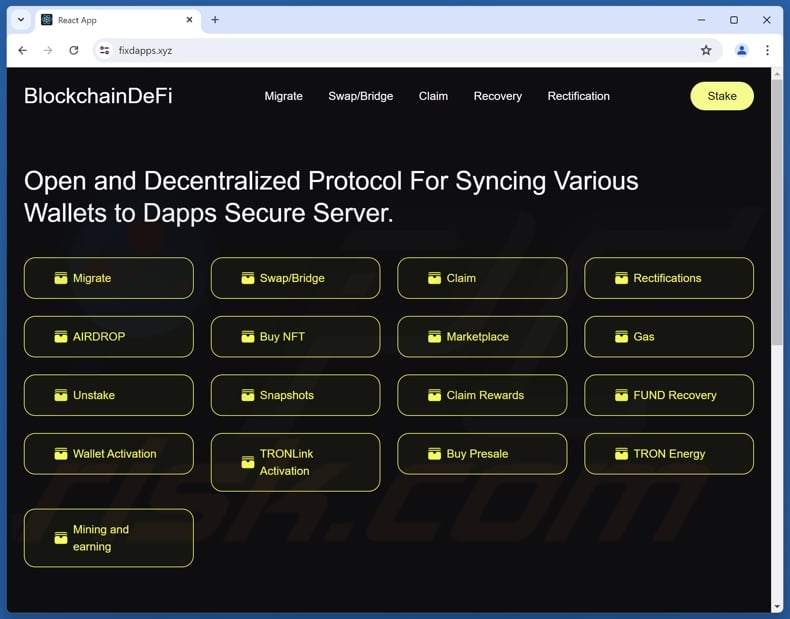This screenshot has width=790, height=619.
Task: Click the vertical scrollbar thumb
Action: tap(777, 212)
